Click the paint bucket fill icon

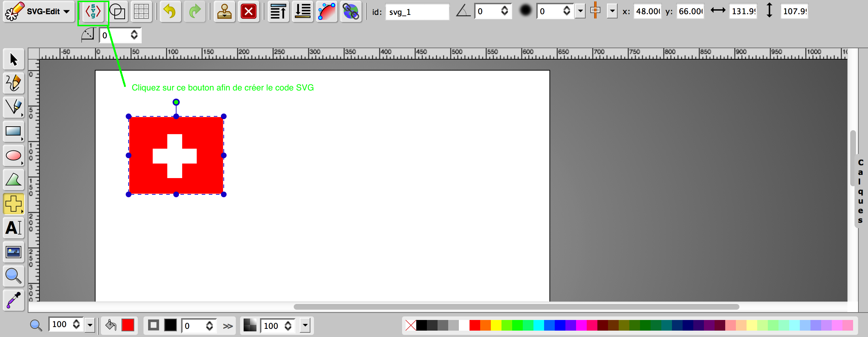(x=111, y=325)
